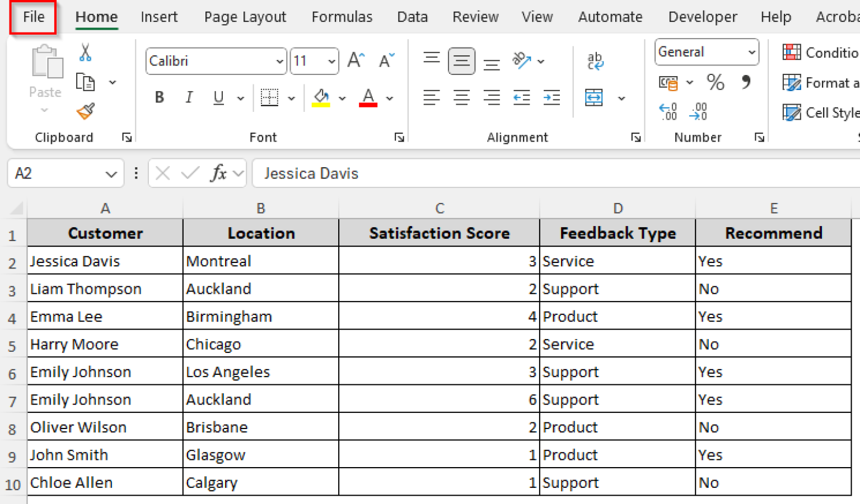Click the Increase Decimal icon
860x504 pixels.
pos(667,112)
